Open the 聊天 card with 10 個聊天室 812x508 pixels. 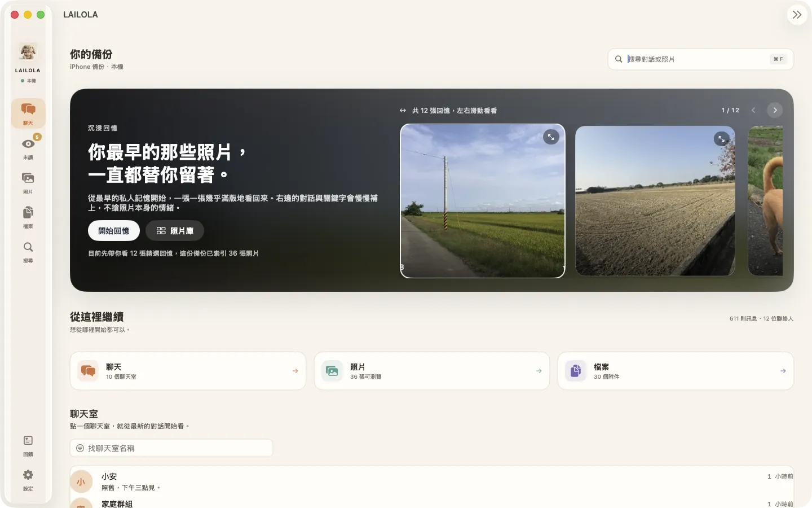188,371
